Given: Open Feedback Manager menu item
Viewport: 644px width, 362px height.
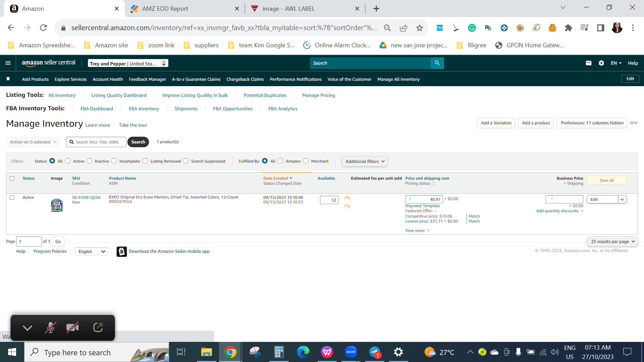Looking at the screenshot, I should pos(147,79).
